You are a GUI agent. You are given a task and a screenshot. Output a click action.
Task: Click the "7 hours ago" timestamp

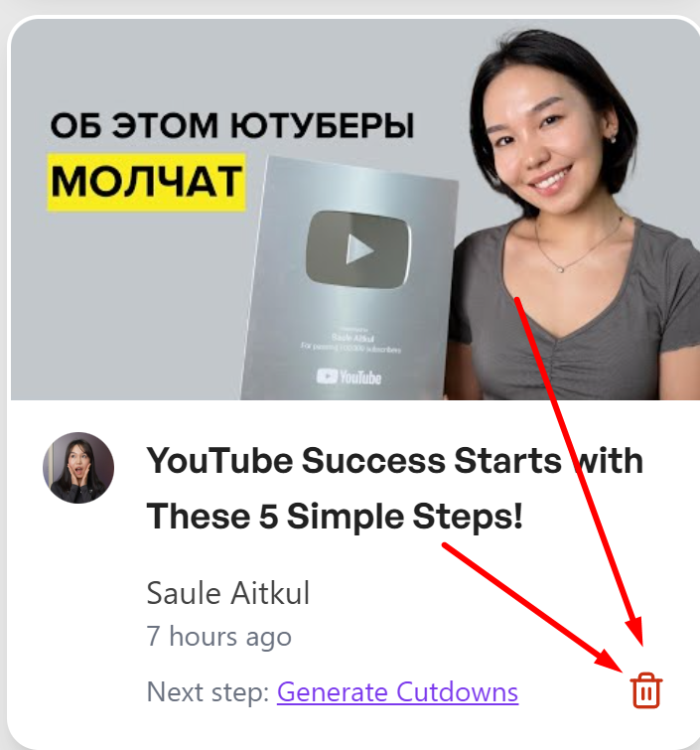219,637
